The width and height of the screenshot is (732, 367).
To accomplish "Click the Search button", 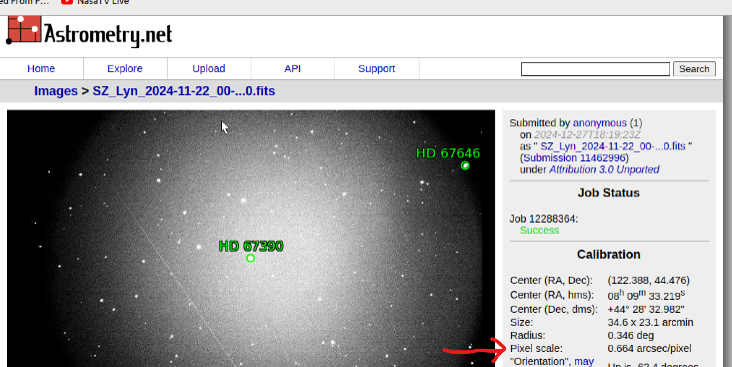I will 694,69.
